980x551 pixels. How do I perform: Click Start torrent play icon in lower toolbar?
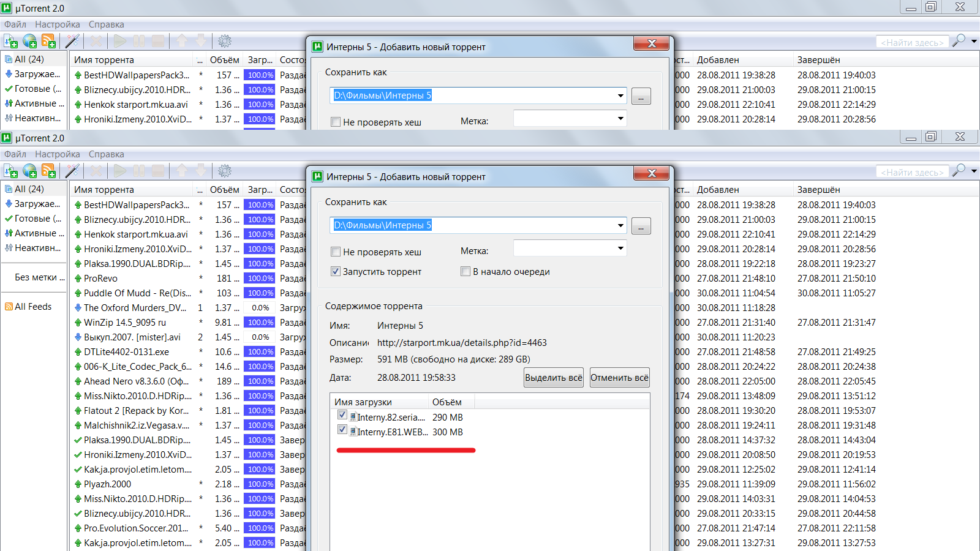120,171
